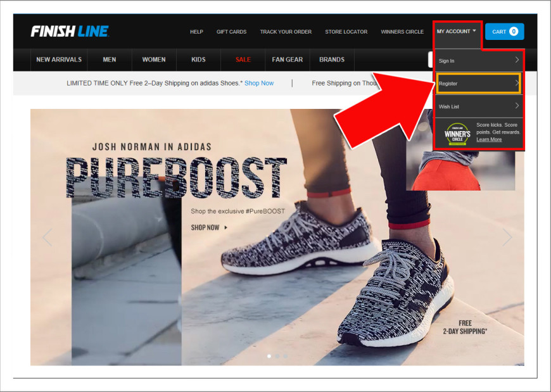The height and width of the screenshot is (392, 551).
Task: Click the Finish Line logo
Action: click(x=70, y=31)
